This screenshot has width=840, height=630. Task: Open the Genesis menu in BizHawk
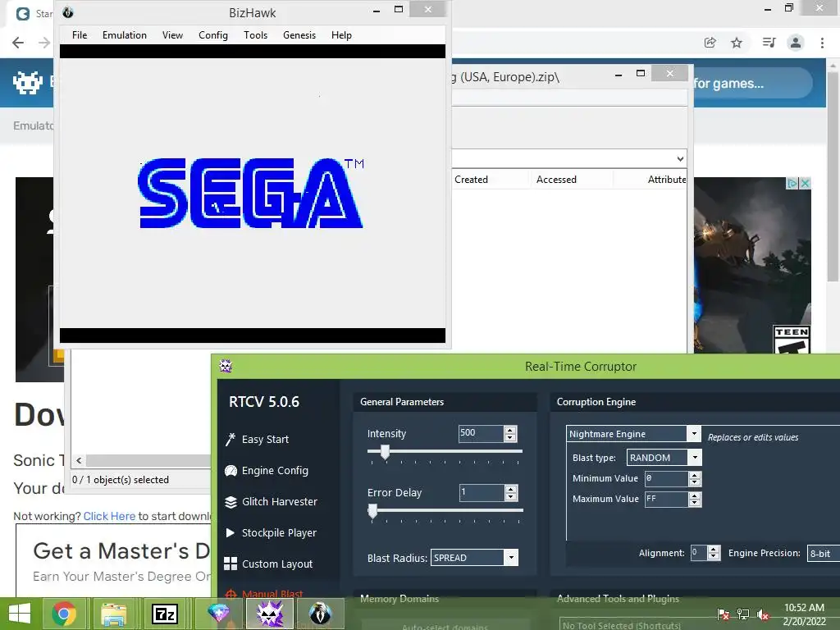[299, 35]
